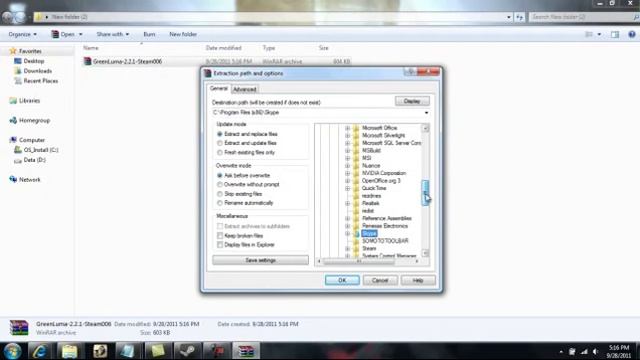Click Open in the Explorer toolbar

67,34
